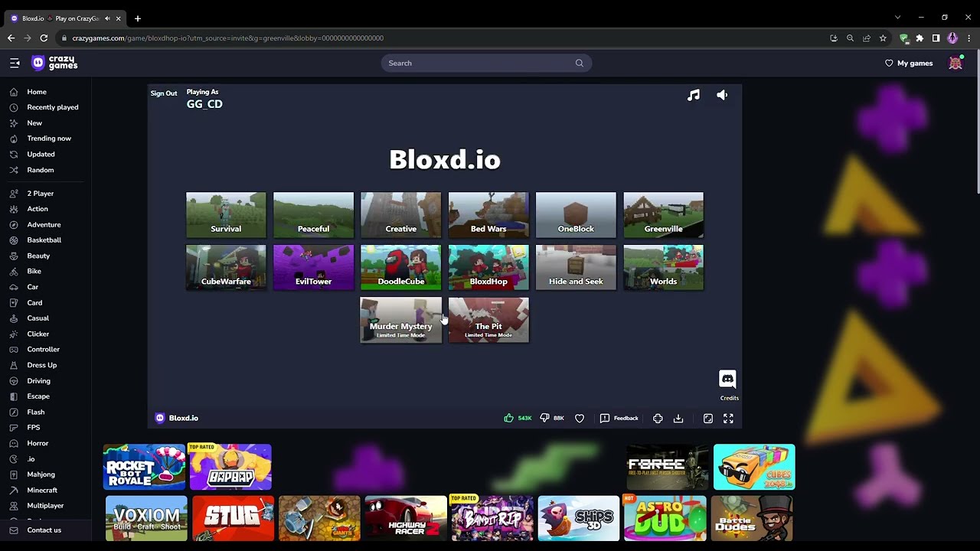Reload the page with browser refresh icon

pos(44,38)
